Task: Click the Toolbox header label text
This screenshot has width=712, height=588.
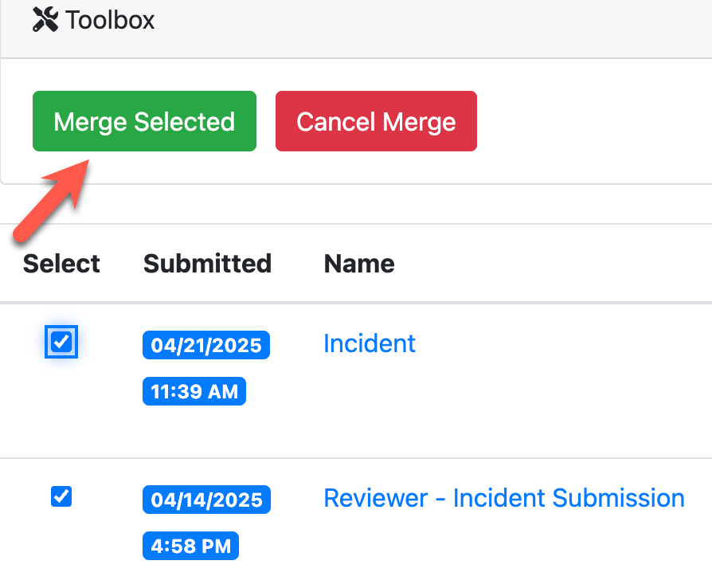Action: pyautogui.click(x=110, y=20)
